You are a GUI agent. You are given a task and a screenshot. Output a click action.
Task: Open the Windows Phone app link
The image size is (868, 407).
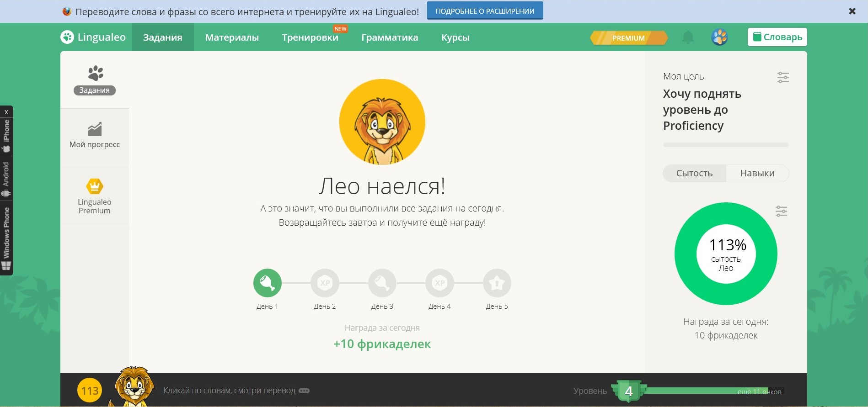(x=6, y=238)
